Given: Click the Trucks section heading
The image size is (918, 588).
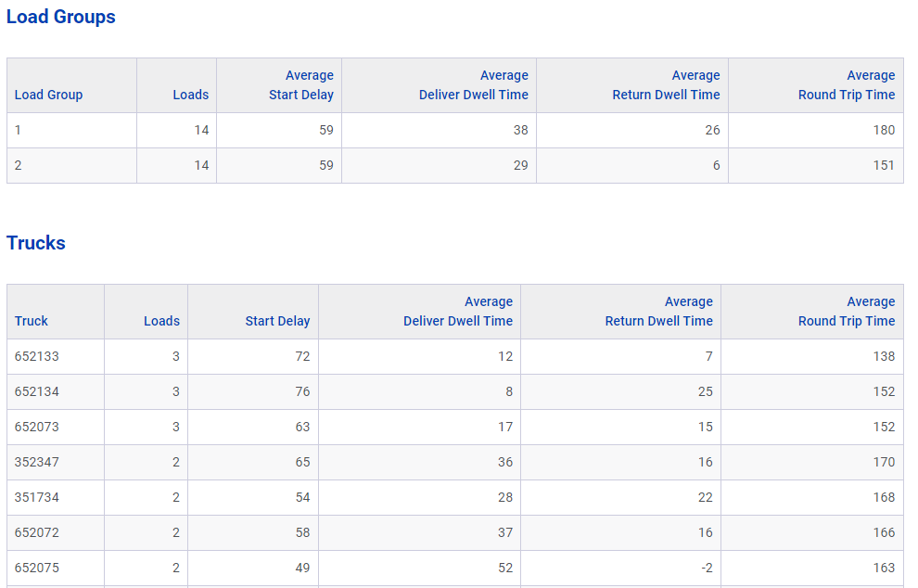Looking at the screenshot, I should click(x=36, y=243).
